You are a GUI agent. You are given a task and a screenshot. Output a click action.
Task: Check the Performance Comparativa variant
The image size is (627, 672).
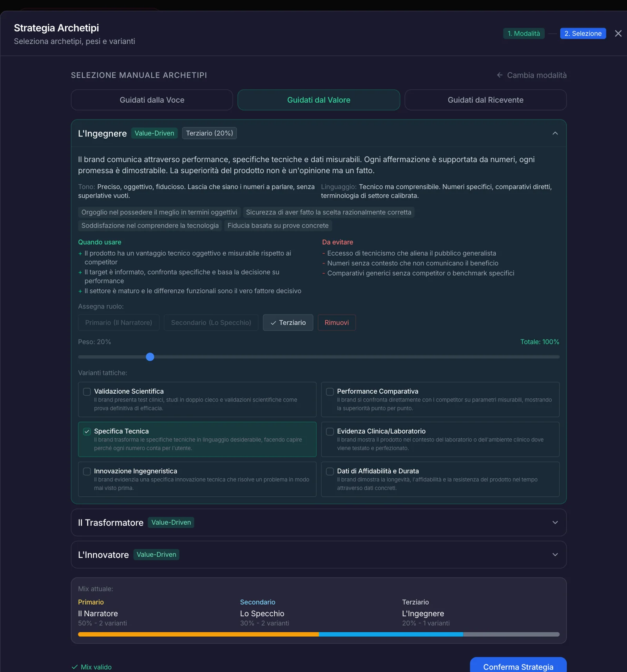click(x=330, y=392)
